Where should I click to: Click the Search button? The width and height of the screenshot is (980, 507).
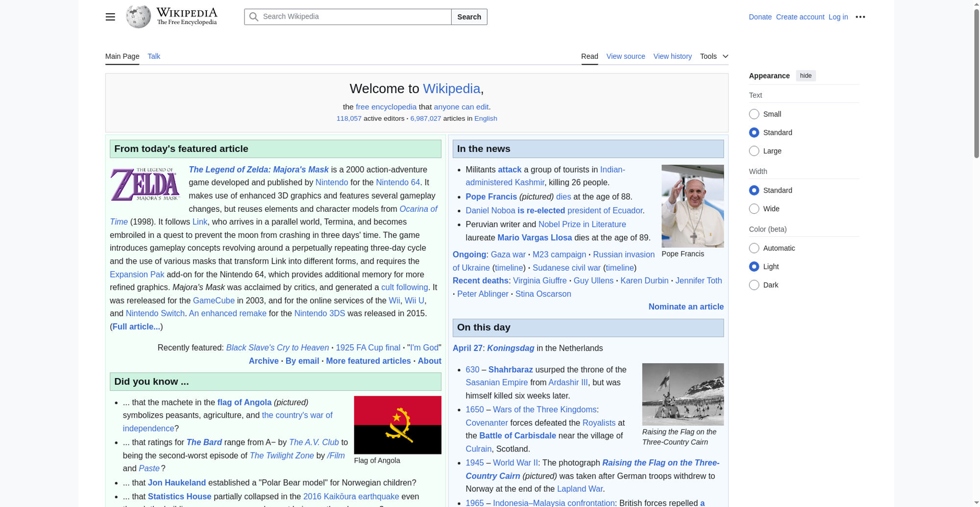pos(469,17)
